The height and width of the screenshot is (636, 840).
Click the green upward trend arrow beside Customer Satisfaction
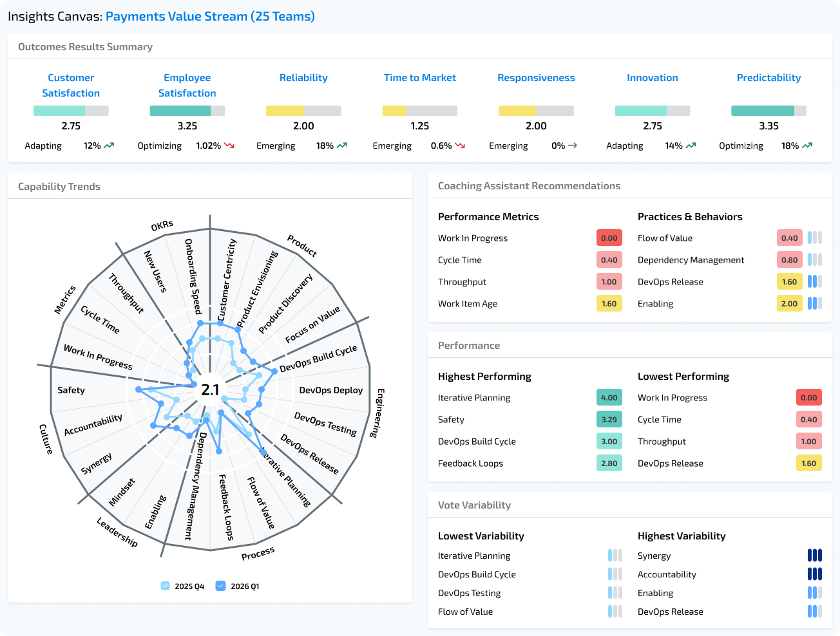pos(108,145)
